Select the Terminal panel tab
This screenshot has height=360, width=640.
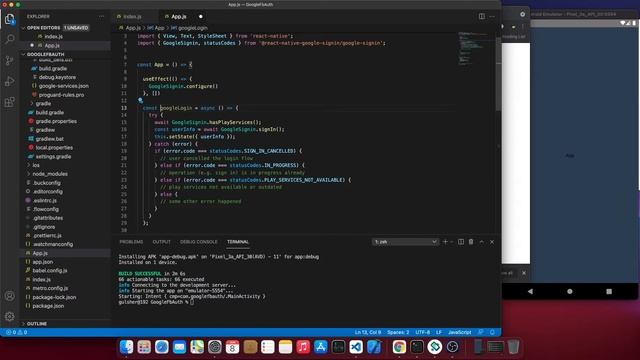238,242
